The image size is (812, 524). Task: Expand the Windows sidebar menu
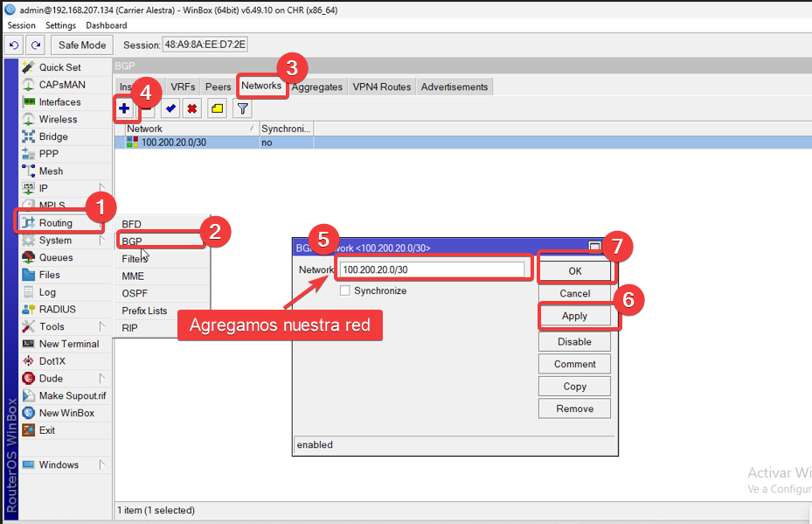56,465
